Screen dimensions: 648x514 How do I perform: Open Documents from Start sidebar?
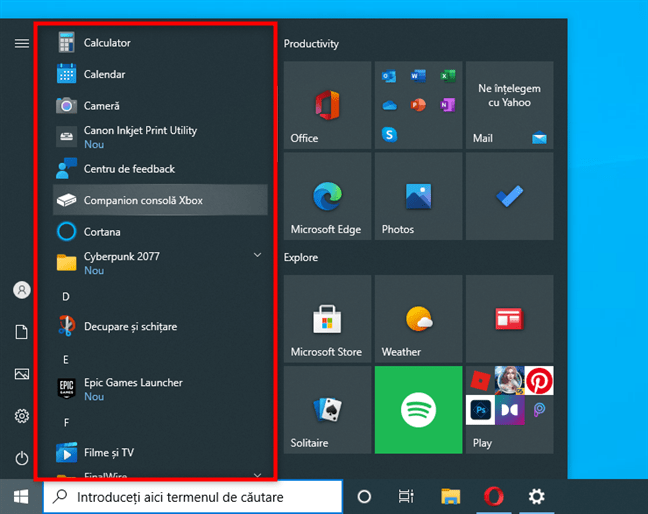click(x=21, y=332)
